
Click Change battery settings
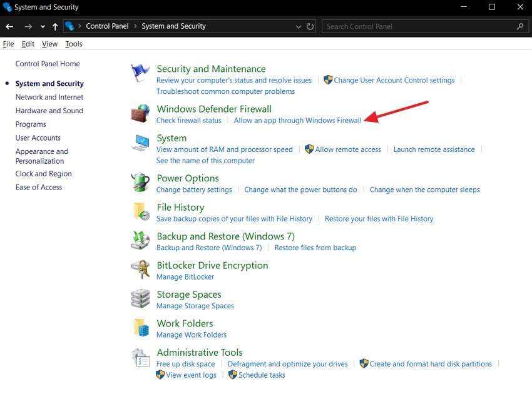[194, 189]
